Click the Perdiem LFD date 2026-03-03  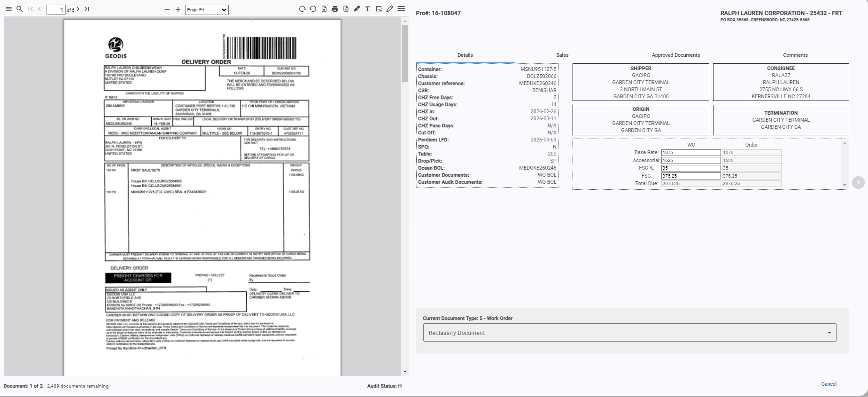tap(543, 140)
